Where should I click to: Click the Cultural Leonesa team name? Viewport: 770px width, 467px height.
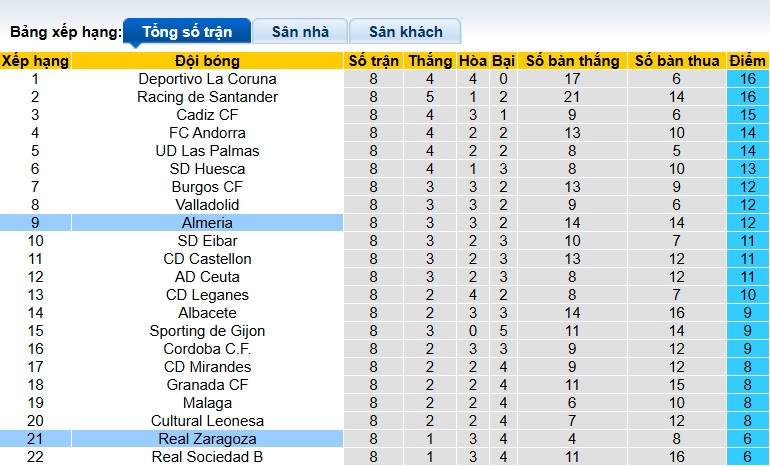(x=207, y=421)
